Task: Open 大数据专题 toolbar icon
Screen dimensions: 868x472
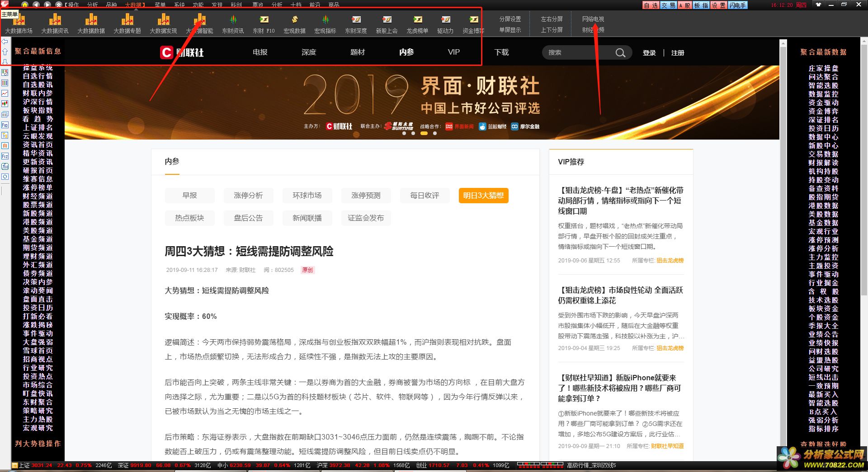Action: [x=127, y=23]
